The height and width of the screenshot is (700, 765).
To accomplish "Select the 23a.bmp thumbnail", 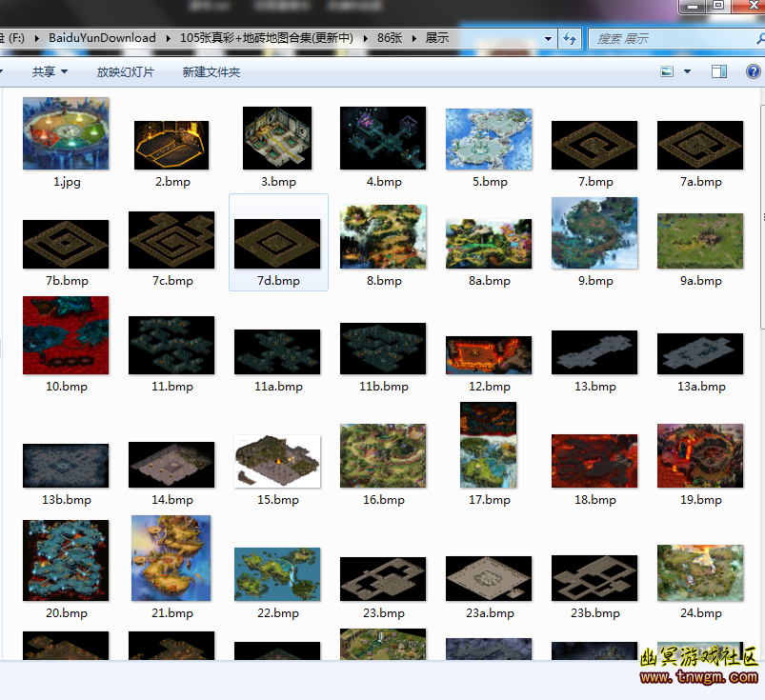I will click(x=489, y=578).
